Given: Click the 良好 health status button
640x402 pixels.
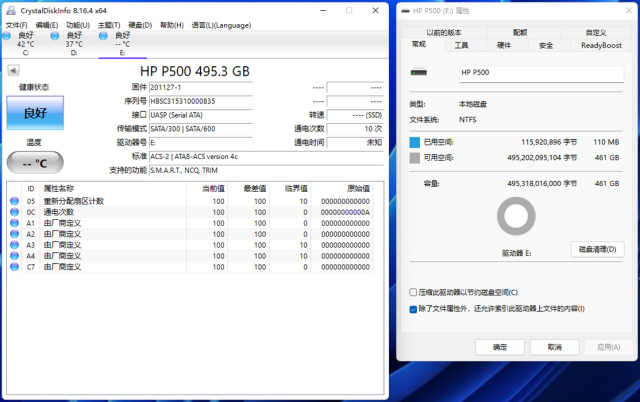Looking at the screenshot, I should tap(35, 113).
